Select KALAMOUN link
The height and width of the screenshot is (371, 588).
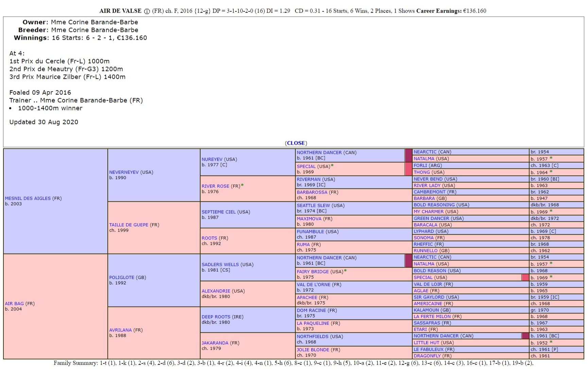[427, 310]
